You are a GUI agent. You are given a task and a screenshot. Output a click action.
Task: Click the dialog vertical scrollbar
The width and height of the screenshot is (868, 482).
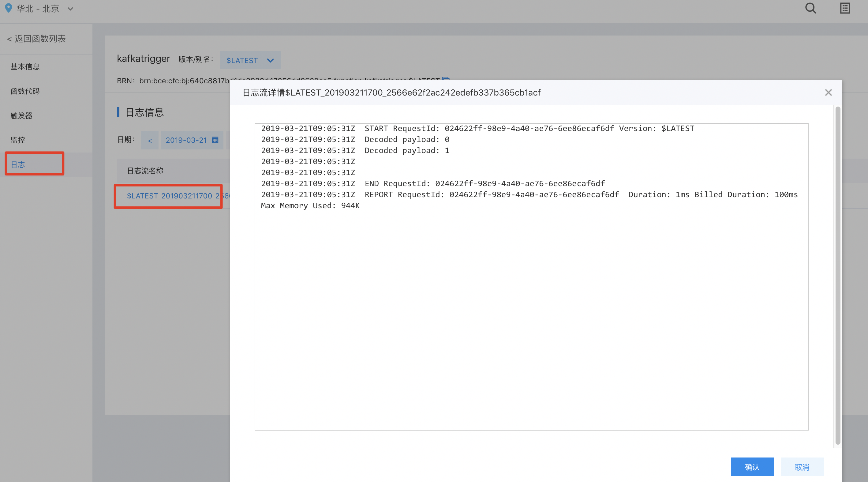pyautogui.click(x=838, y=276)
